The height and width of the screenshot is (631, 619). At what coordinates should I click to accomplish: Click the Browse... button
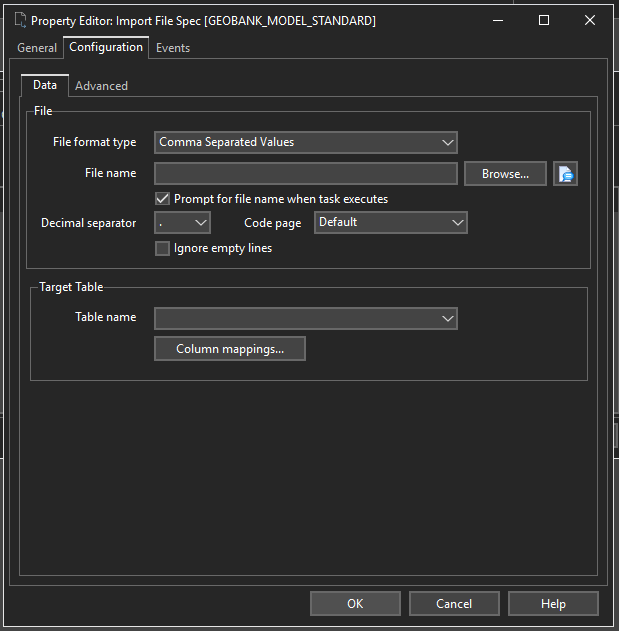point(505,174)
